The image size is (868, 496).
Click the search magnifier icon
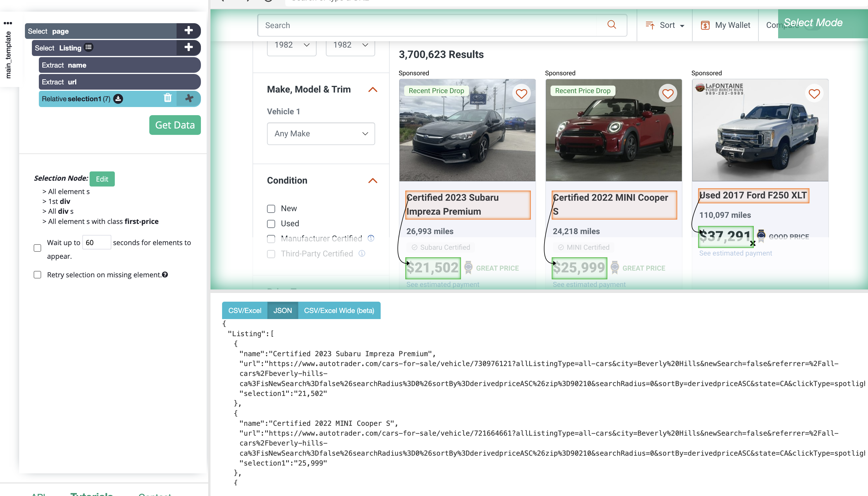click(x=612, y=25)
